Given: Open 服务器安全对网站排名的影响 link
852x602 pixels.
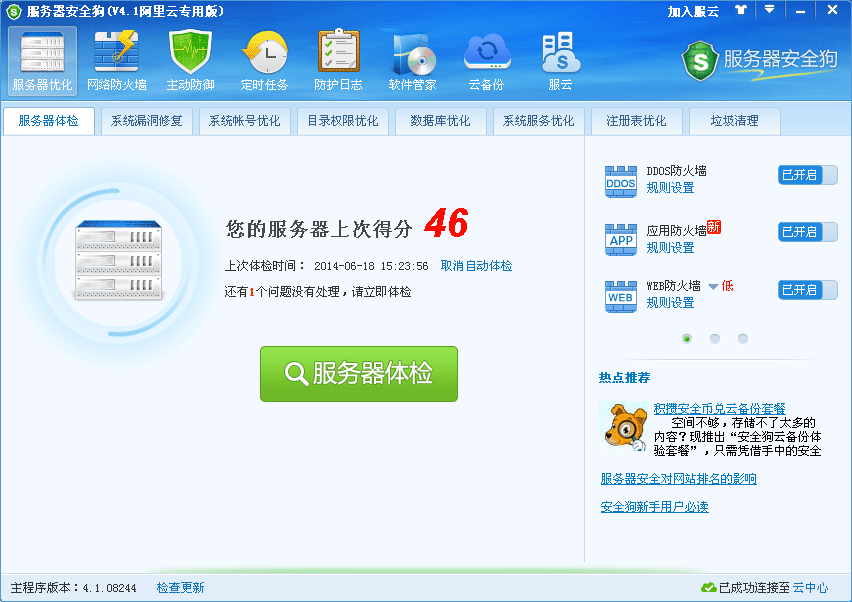Looking at the screenshot, I should pyautogui.click(x=678, y=479).
